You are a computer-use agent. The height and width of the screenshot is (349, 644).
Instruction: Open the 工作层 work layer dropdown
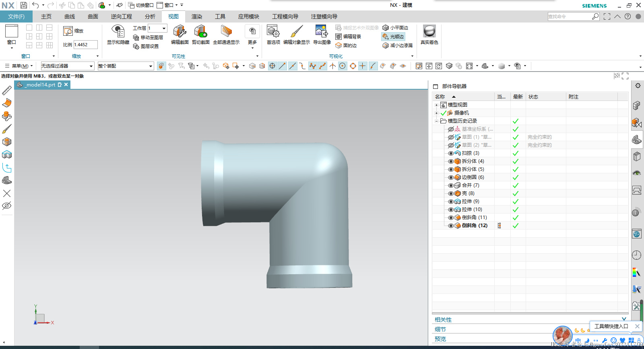point(164,28)
